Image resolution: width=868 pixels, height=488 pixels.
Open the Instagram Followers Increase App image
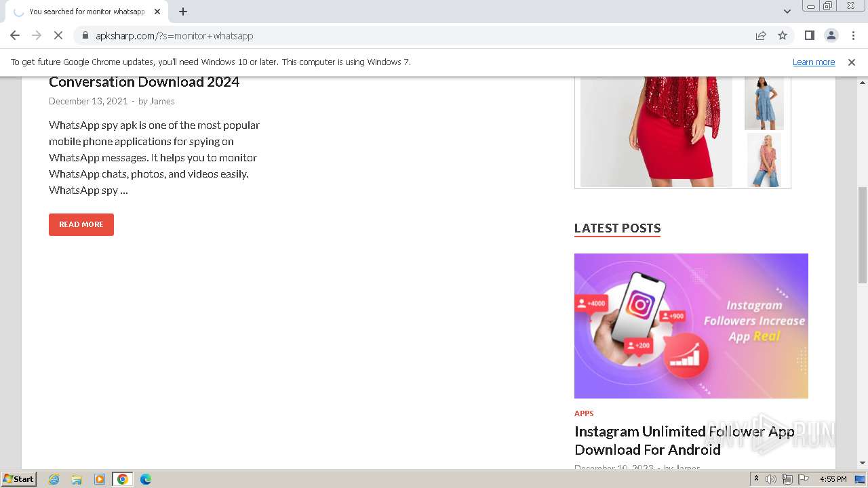pos(691,326)
